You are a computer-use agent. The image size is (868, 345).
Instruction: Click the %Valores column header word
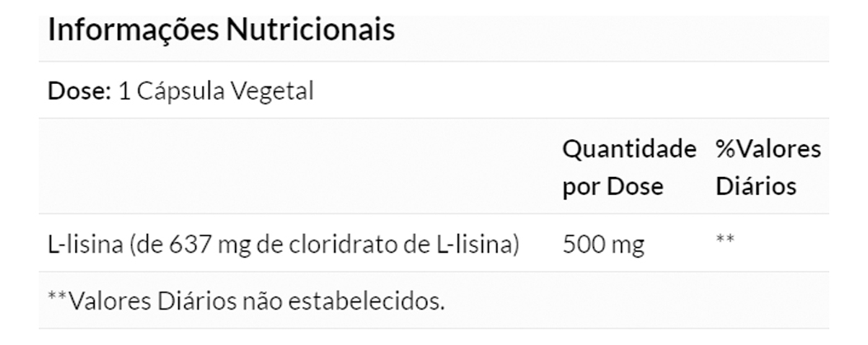(767, 149)
